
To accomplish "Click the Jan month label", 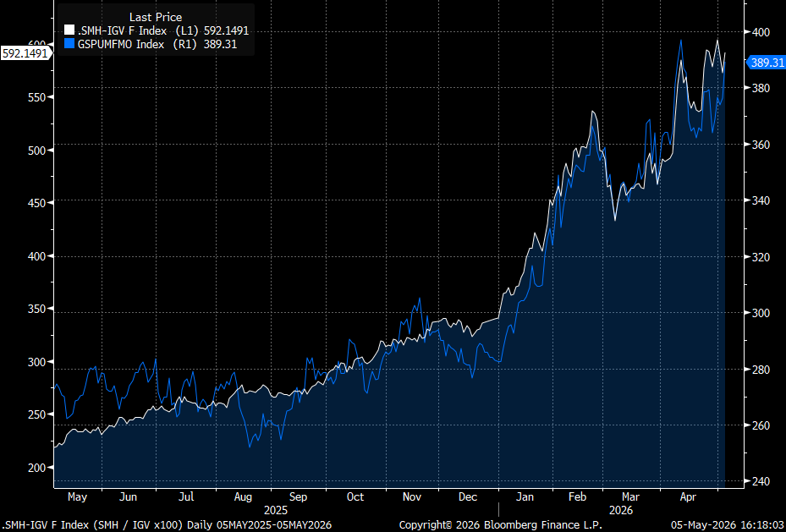I will click(525, 497).
